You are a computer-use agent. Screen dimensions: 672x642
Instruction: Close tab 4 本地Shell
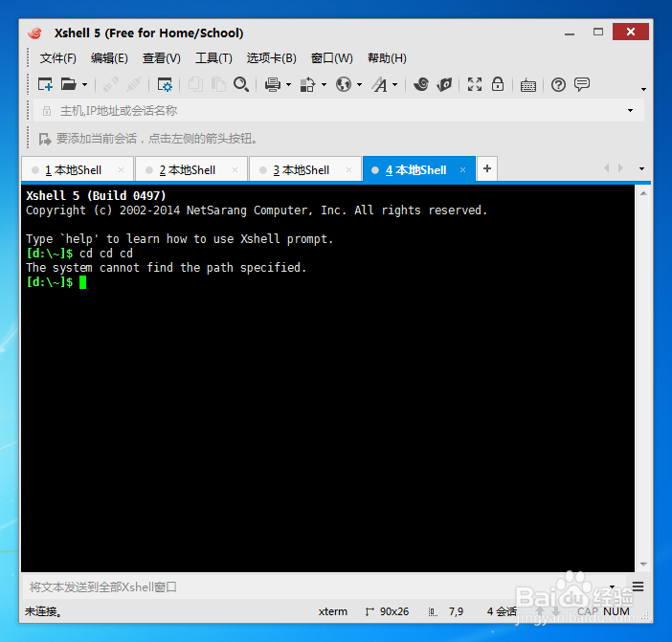(463, 170)
